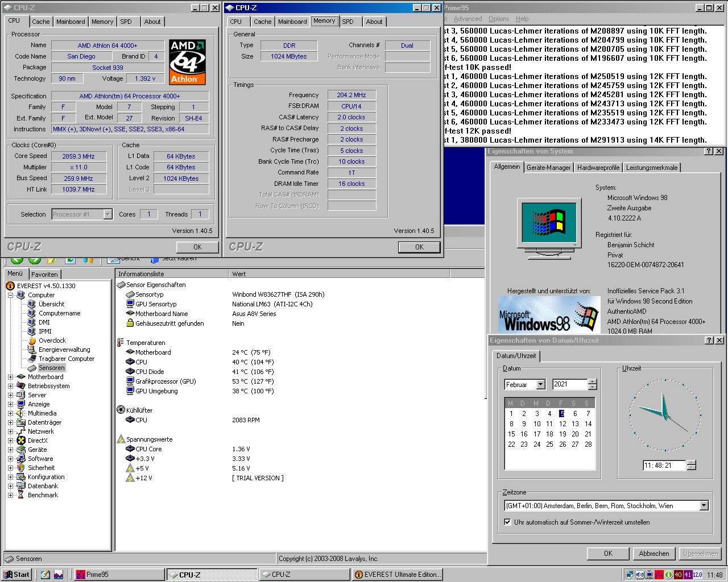The image size is (728, 582).
Task: Expand the Anzeige tree node
Action: [11, 404]
